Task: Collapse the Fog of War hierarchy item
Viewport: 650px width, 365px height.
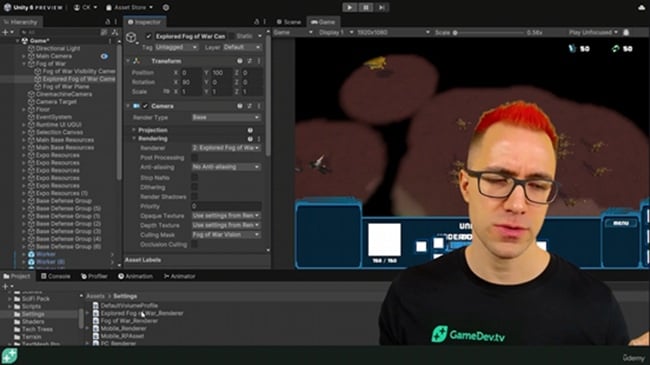Action: [24, 63]
